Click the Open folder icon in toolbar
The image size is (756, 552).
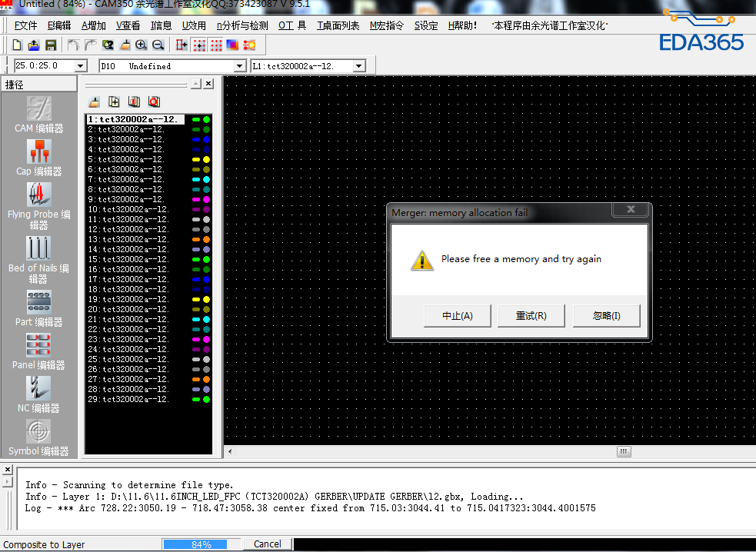pos(34,45)
